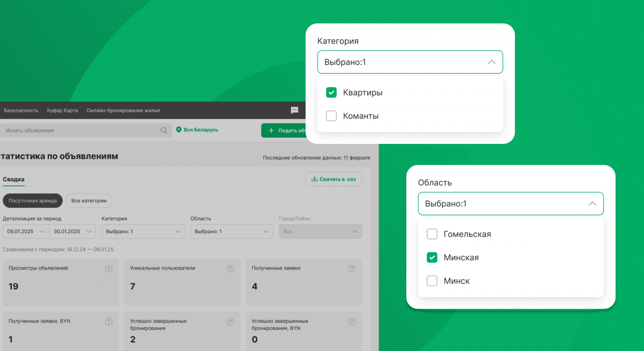Select the Посуточная аренда filter chip
The height and width of the screenshot is (351, 644).
pyautogui.click(x=33, y=201)
